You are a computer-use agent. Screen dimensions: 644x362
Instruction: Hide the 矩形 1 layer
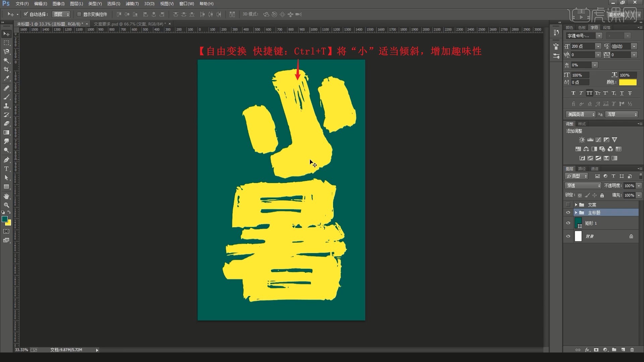pyautogui.click(x=568, y=223)
